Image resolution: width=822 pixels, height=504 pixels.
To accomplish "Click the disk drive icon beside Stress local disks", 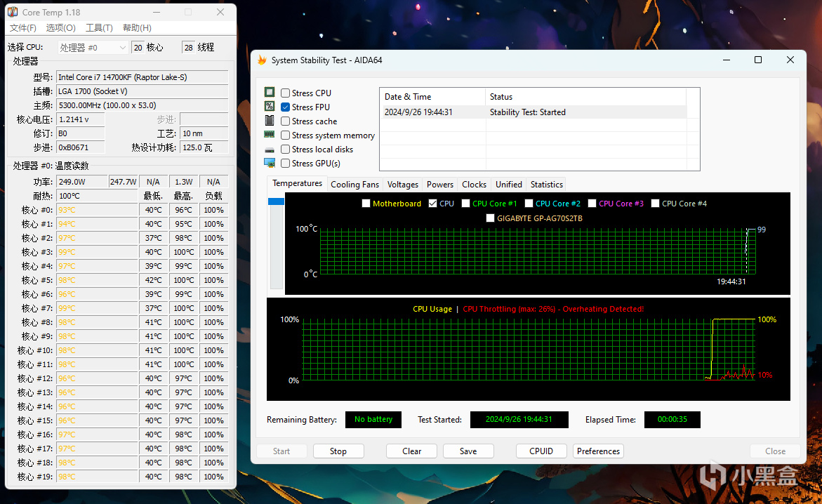I will click(x=270, y=150).
